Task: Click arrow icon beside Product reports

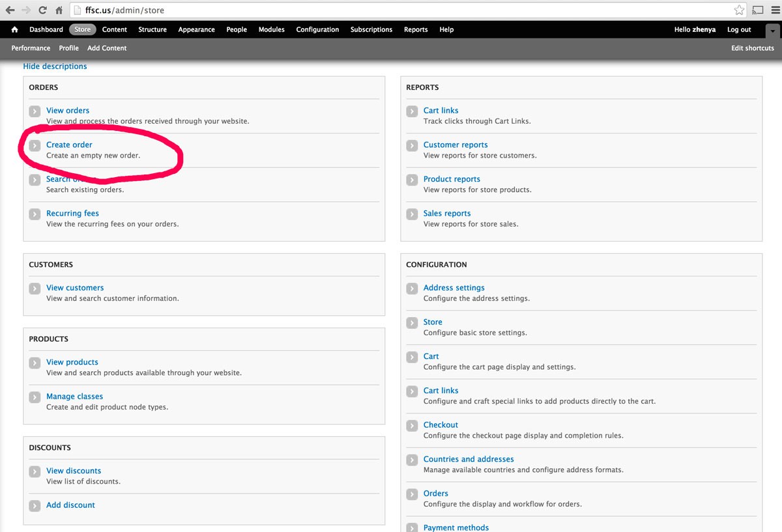Action: (412, 180)
